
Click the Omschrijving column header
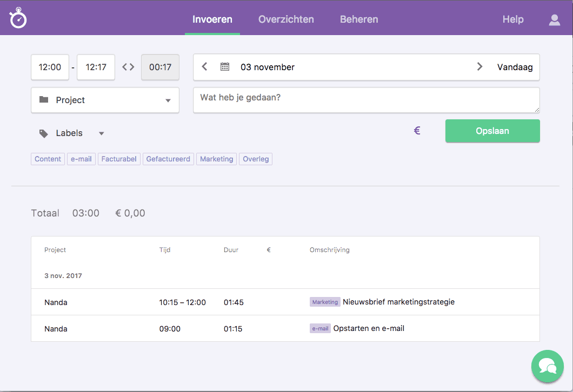point(330,250)
